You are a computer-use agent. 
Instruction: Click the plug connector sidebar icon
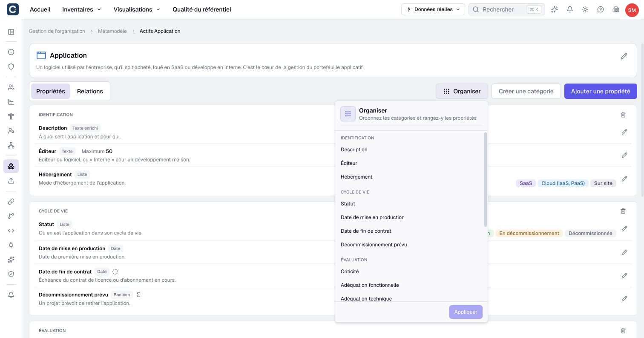point(11,245)
